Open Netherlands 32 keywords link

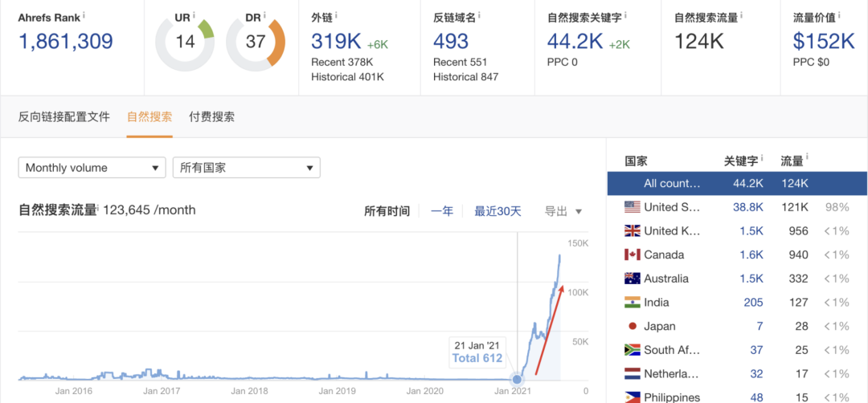[x=757, y=374]
